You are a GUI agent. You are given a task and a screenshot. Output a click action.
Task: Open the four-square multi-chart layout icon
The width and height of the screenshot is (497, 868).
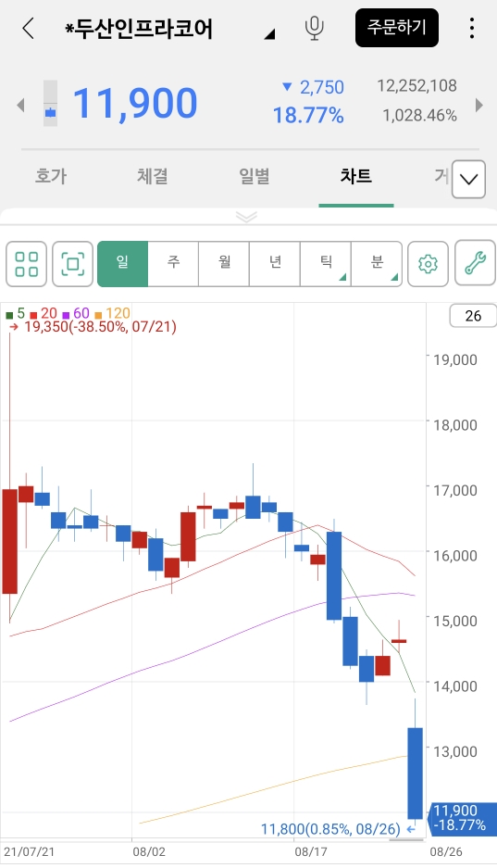pyautogui.click(x=27, y=263)
